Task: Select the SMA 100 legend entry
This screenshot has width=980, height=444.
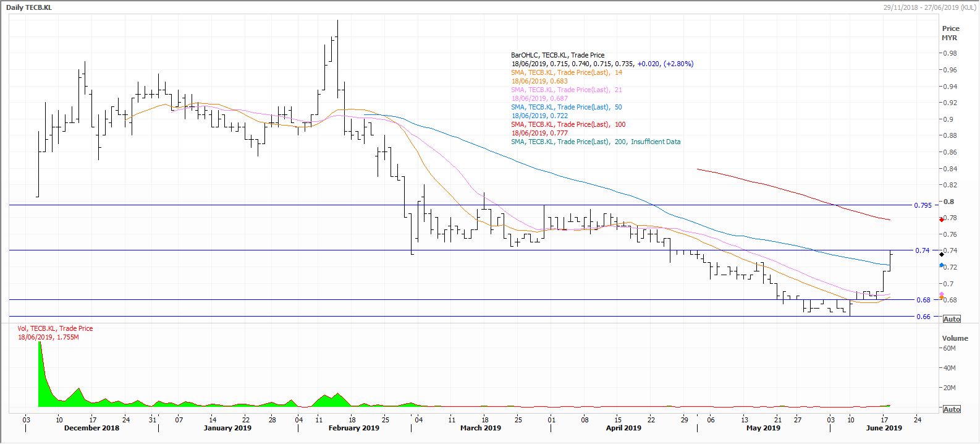Action: pos(568,124)
